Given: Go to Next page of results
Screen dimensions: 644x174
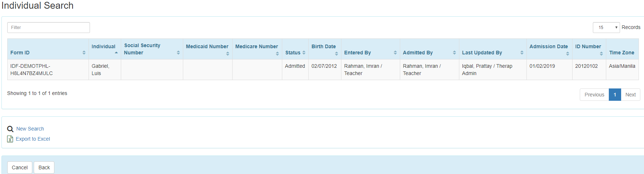Looking at the screenshot, I should [x=631, y=95].
